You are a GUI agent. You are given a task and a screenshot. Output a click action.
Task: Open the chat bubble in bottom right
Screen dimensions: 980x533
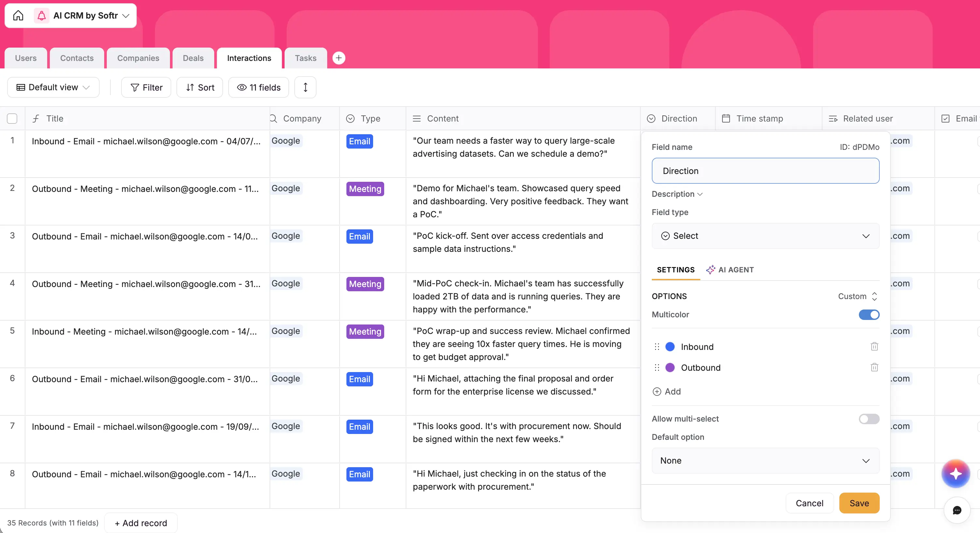[957, 511]
